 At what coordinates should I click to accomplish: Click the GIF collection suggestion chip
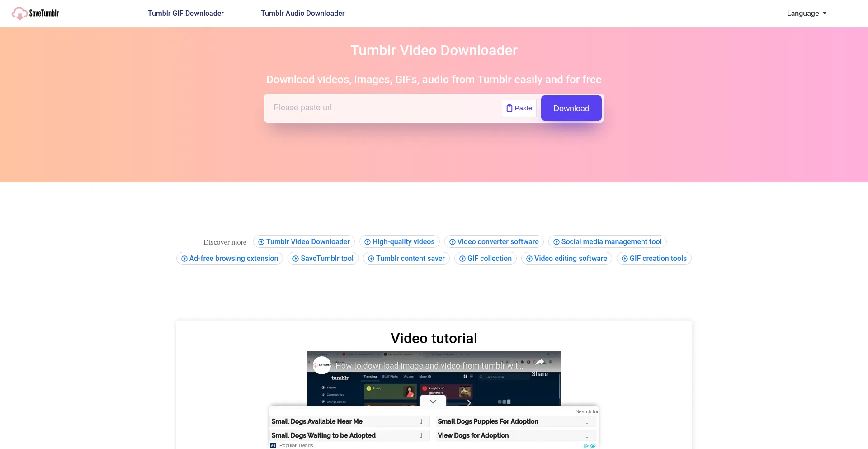(485, 259)
